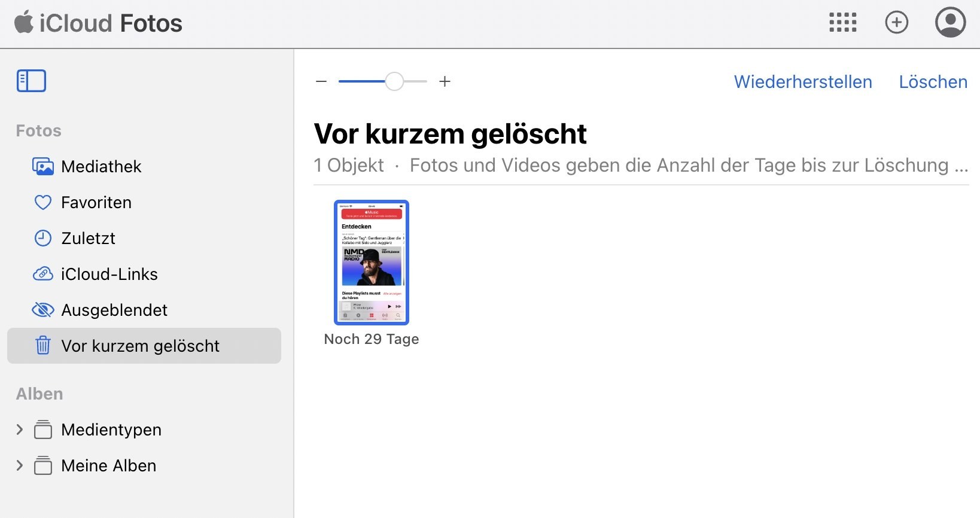Click Löschen to permanently delete
Image resolution: width=980 pixels, height=518 pixels.
click(933, 81)
